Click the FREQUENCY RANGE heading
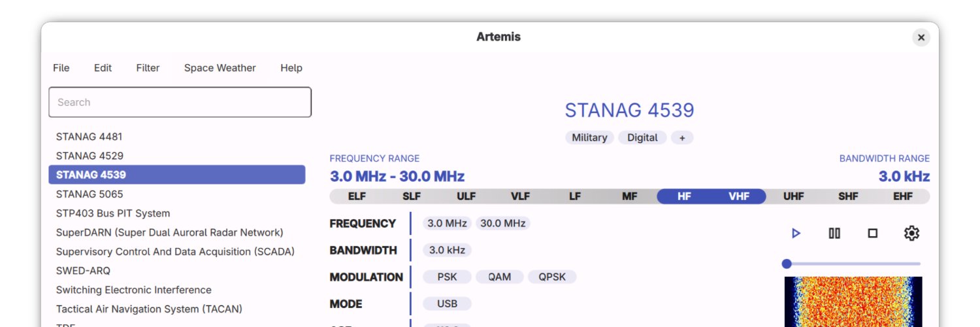 point(374,158)
